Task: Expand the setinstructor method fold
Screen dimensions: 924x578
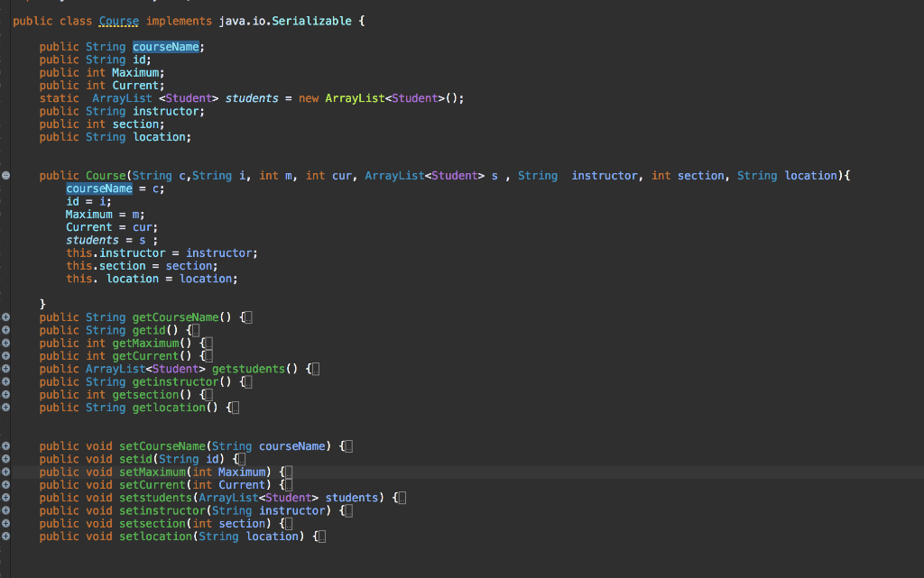Action: click(x=5, y=510)
